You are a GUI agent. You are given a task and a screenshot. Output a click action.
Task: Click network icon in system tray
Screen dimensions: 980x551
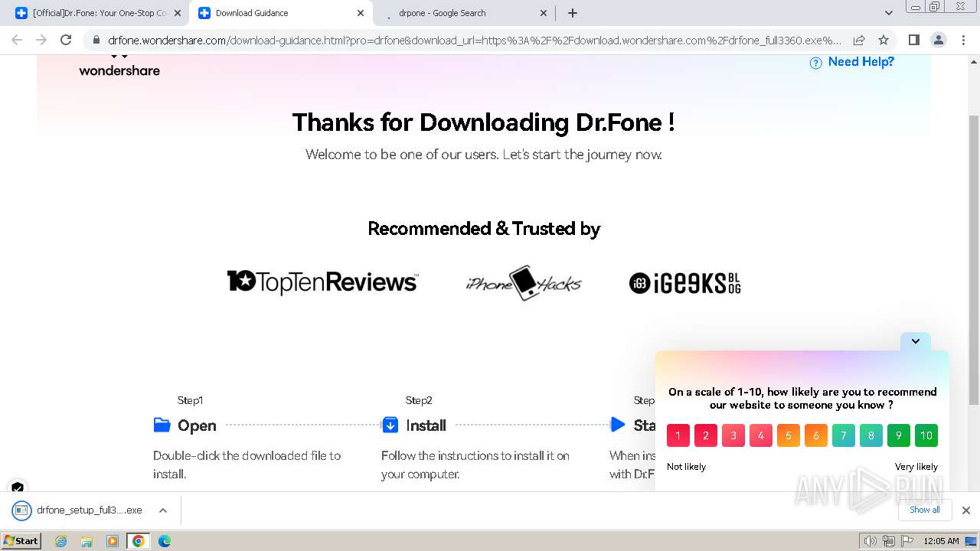tap(888, 541)
